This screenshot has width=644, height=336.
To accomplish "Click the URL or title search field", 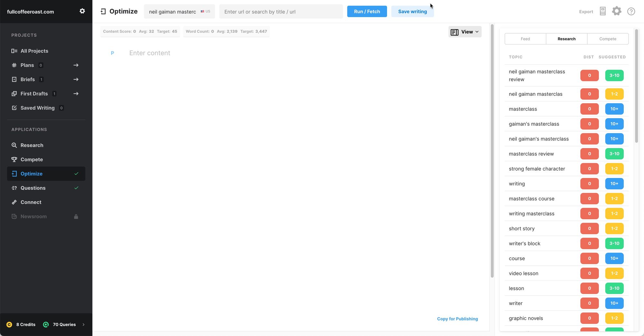I will [281, 12].
